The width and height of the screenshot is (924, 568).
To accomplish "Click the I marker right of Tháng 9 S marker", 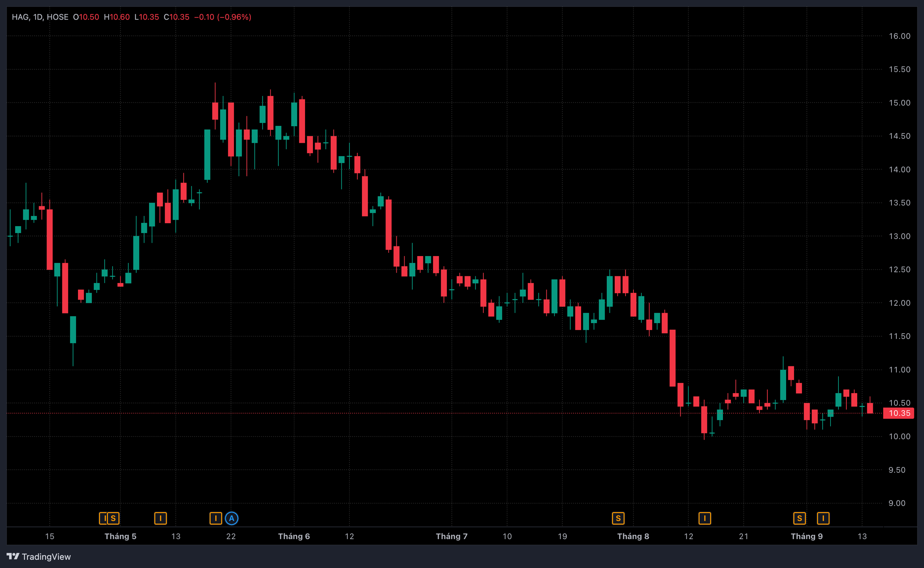I will point(823,519).
